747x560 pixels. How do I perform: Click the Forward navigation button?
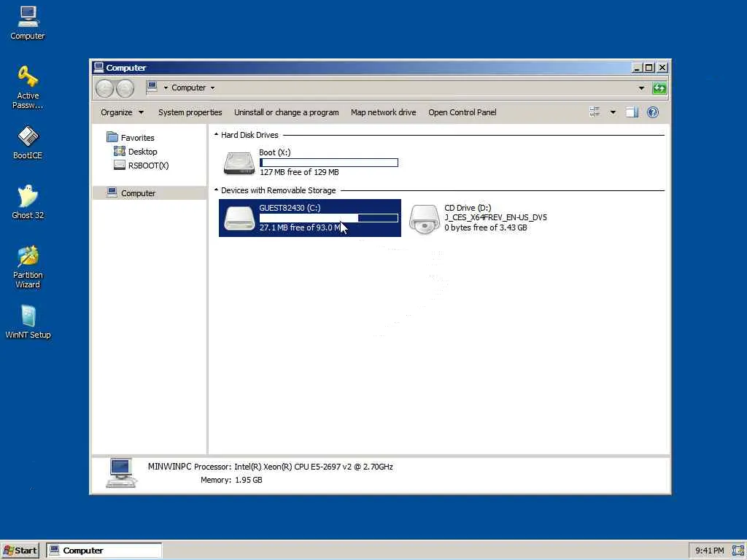pyautogui.click(x=125, y=88)
